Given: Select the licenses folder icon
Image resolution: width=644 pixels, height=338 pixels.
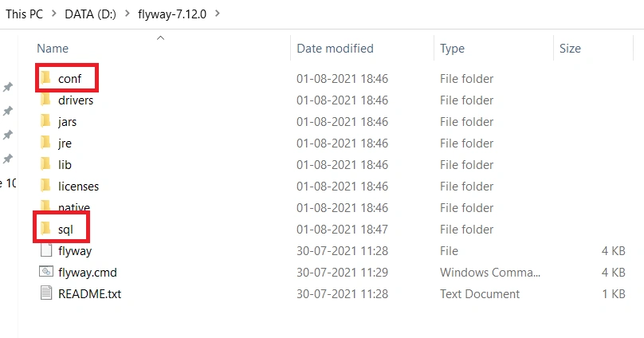Looking at the screenshot, I should coord(45,185).
